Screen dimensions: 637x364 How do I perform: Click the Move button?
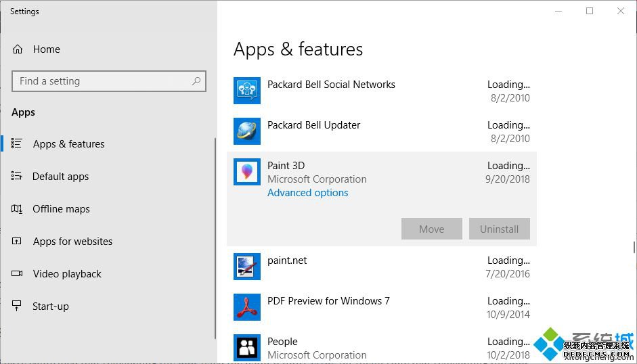[x=431, y=229]
